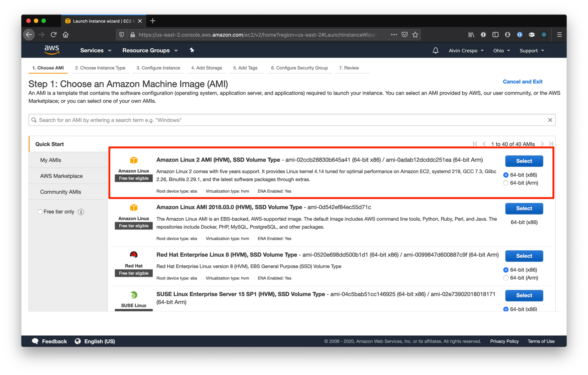Switch to the AWS Marketplace sidebar tab
This screenshot has width=588, height=375.
pos(61,176)
